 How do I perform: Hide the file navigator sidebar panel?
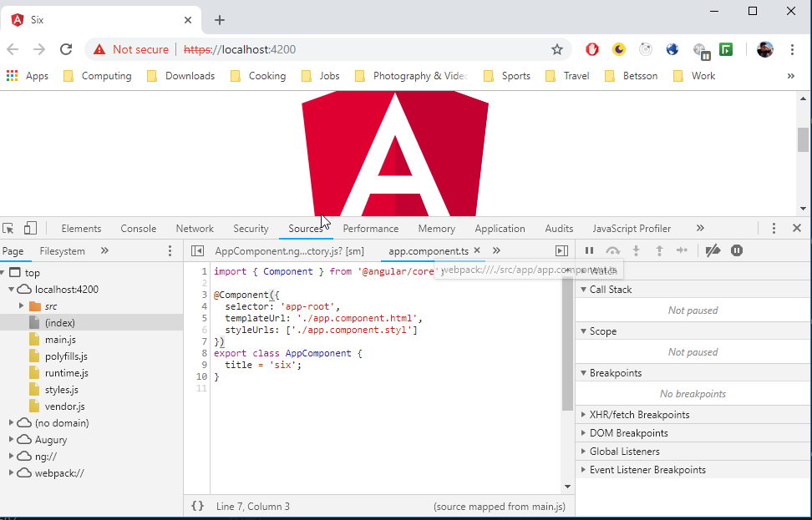(197, 250)
